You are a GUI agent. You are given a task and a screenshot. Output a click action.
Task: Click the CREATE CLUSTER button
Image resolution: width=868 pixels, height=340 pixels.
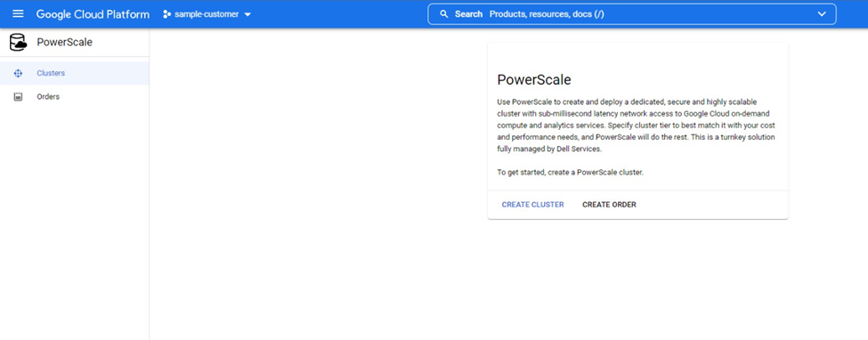(532, 205)
